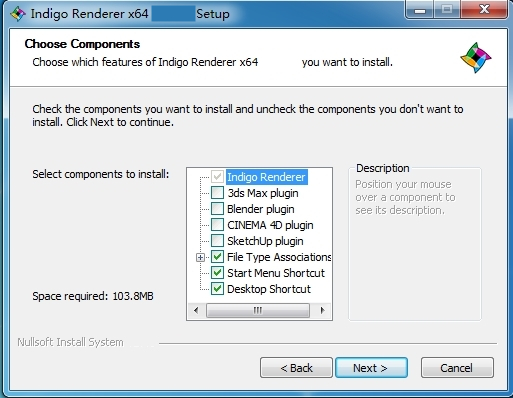The width and height of the screenshot is (513, 398).
Task: Minimize the setup window
Action: 420,10
